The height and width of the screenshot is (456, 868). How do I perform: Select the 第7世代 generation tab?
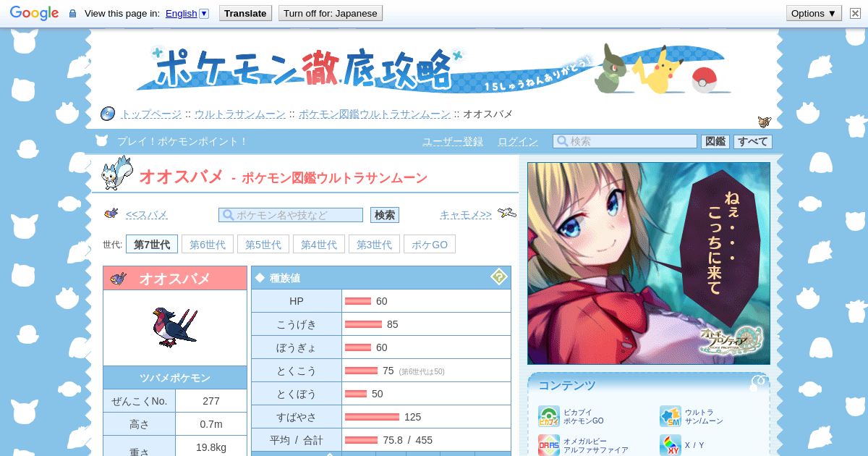(152, 245)
